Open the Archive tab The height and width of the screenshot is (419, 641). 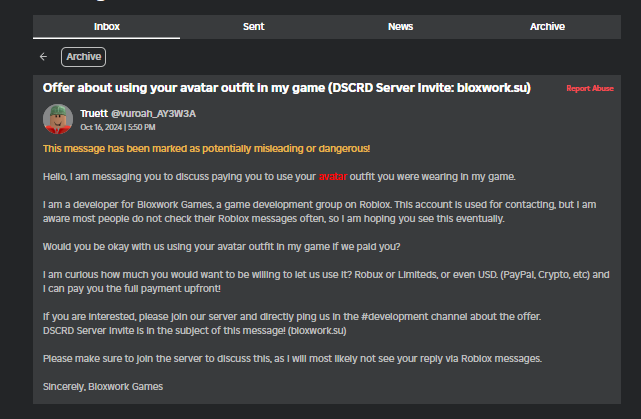click(x=547, y=27)
